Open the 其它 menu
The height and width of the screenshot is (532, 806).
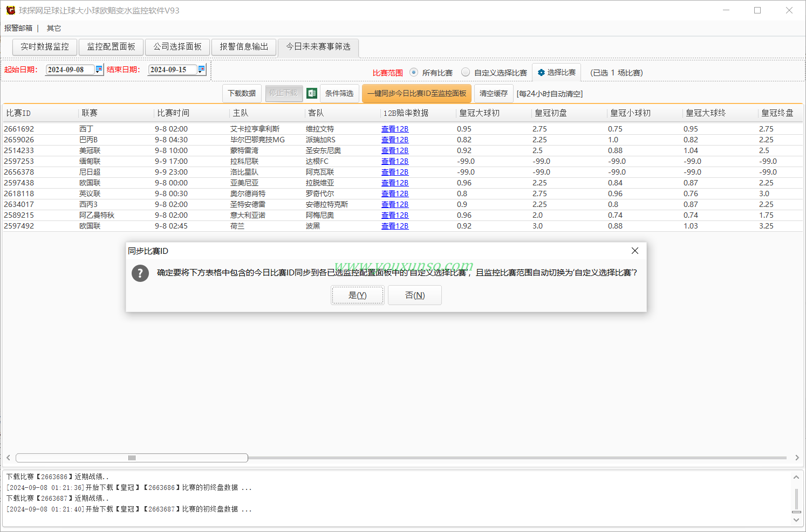pyautogui.click(x=54, y=28)
